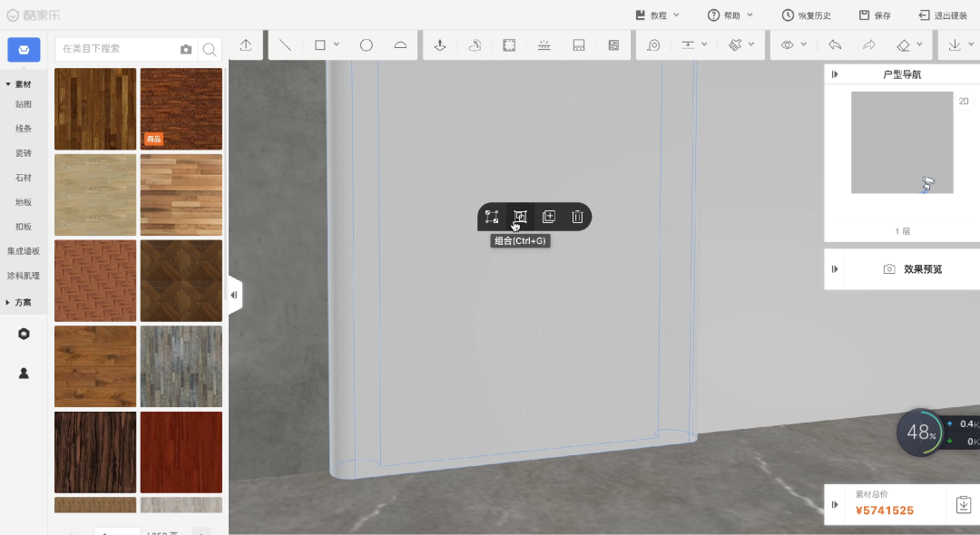Click the magnifier search icon

[210, 49]
